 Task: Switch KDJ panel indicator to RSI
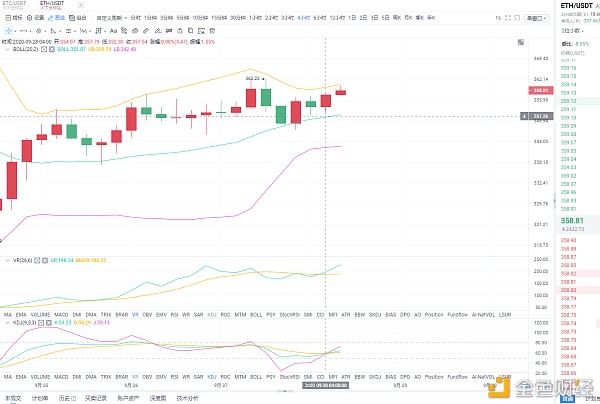174,377
